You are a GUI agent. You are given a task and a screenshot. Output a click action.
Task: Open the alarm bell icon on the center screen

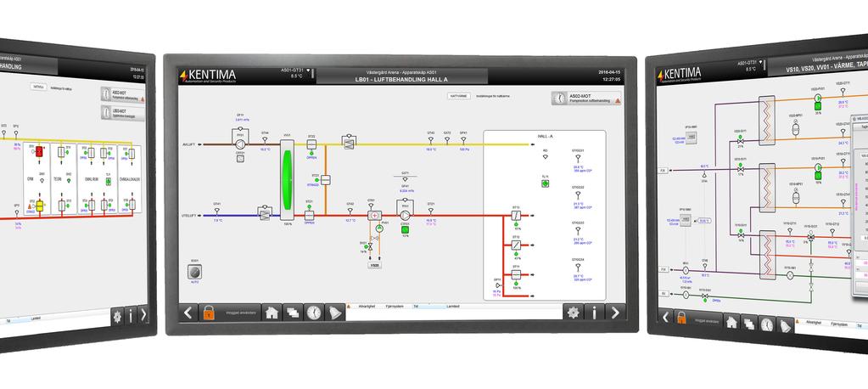point(335,313)
